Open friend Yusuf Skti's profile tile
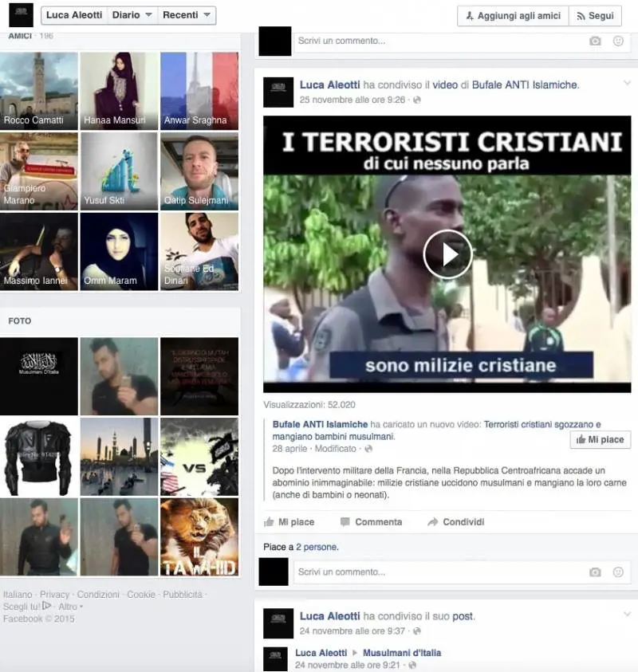The image size is (638, 672). 119,171
